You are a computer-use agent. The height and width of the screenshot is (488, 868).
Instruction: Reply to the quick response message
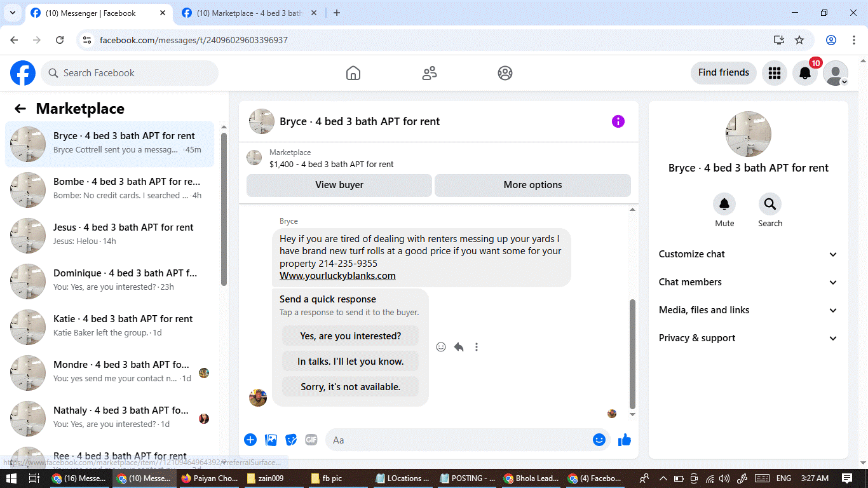click(459, 347)
